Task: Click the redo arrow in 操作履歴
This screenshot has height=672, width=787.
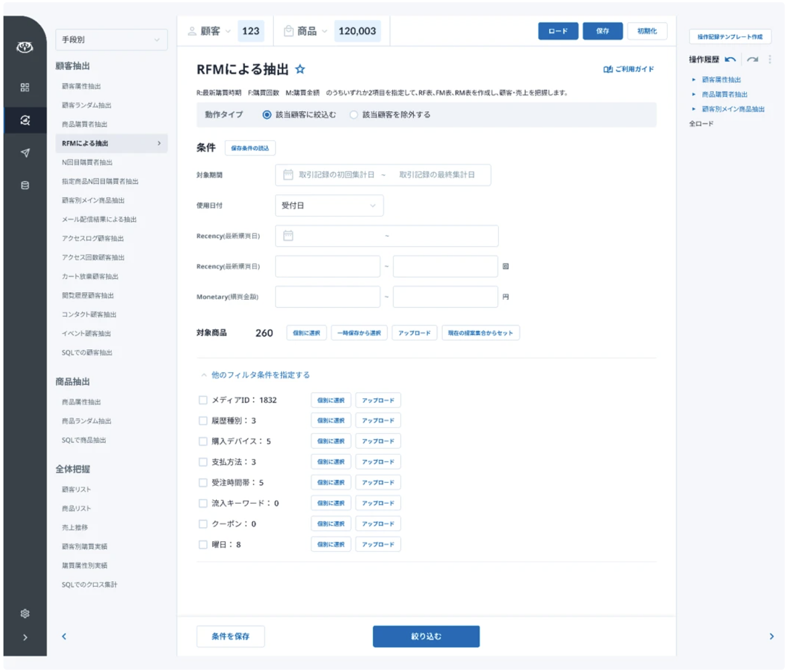Action: coord(752,59)
